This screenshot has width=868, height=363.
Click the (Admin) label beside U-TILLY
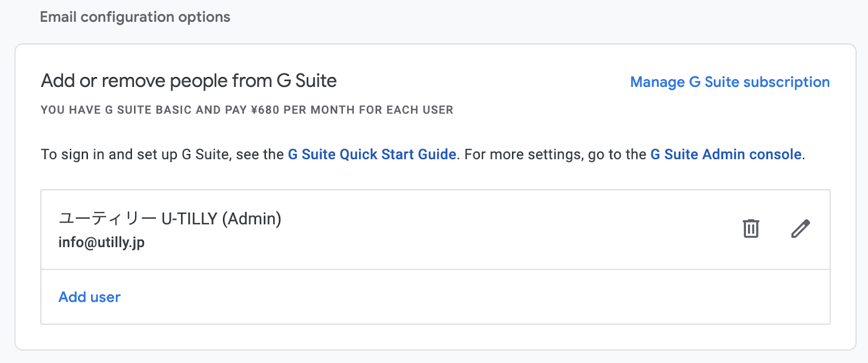pyautogui.click(x=252, y=219)
